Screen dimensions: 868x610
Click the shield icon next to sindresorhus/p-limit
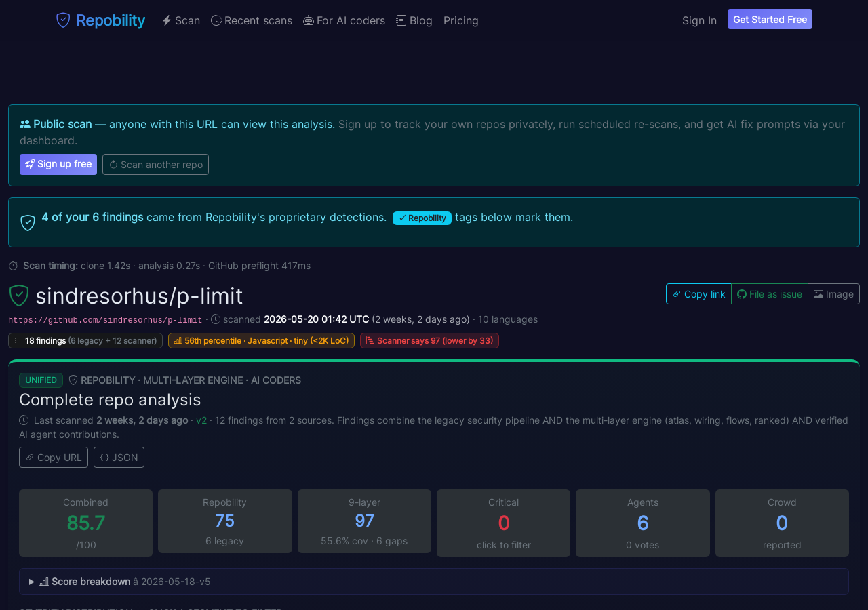[x=19, y=296]
